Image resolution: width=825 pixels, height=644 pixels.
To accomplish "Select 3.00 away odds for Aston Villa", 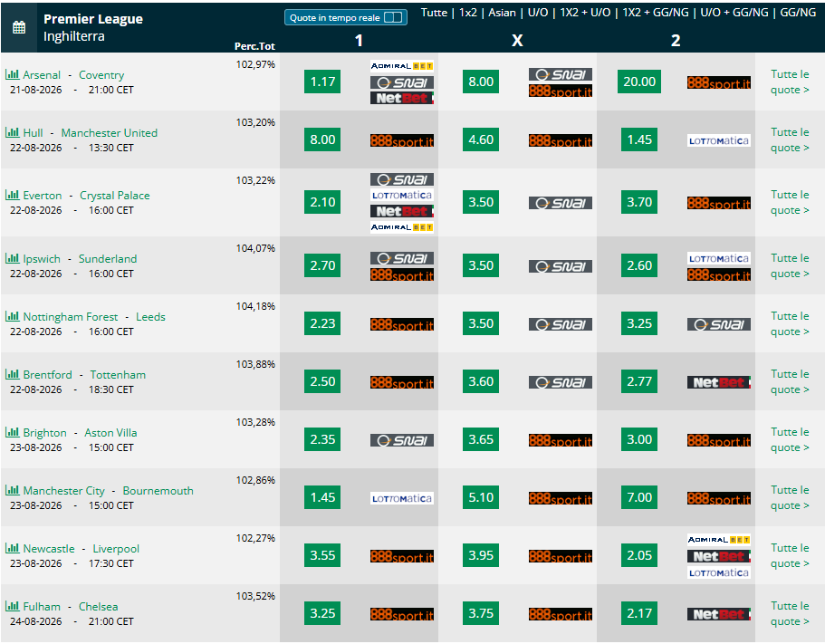I will 639,438.
